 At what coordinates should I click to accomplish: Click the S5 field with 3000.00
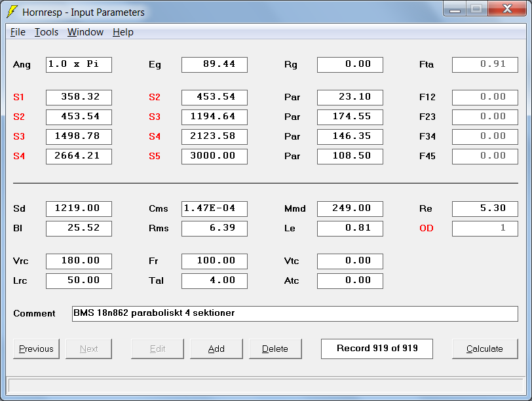click(214, 157)
